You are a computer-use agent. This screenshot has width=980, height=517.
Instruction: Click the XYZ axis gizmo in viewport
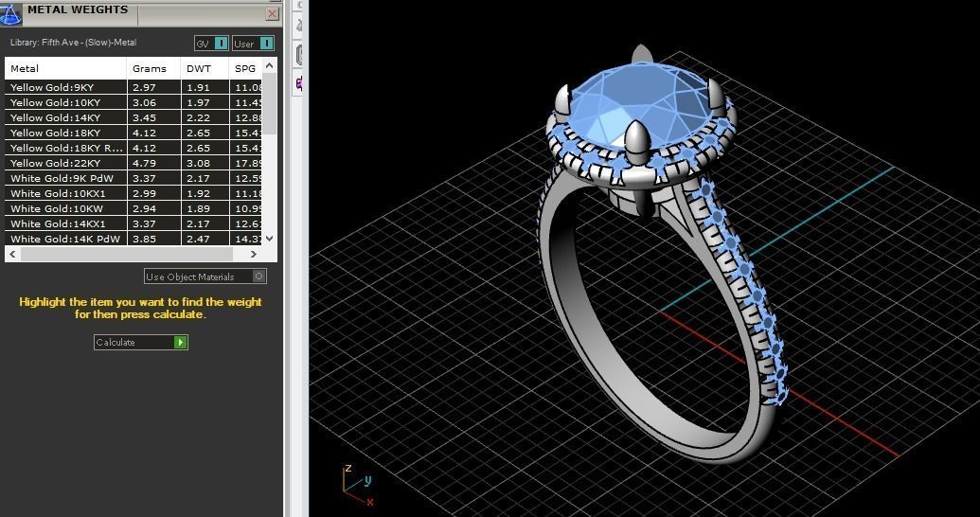tap(358, 484)
